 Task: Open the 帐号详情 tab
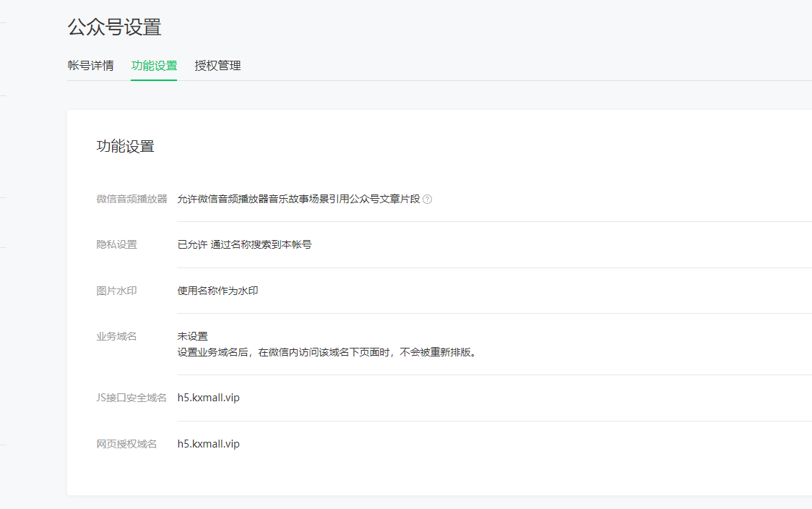point(90,66)
